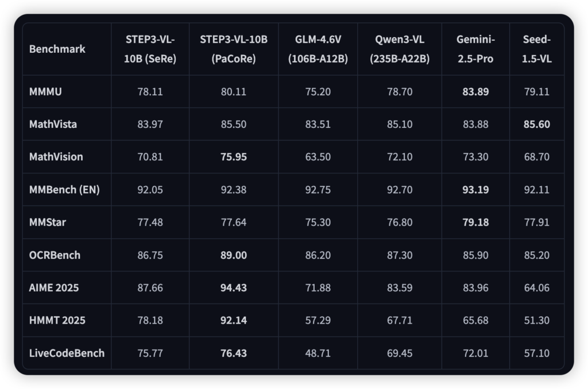The height and width of the screenshot is (389, 588).
Task: Click the Qwen3-VL (235B-A22B) column header
Action: [x=400, y=49]
